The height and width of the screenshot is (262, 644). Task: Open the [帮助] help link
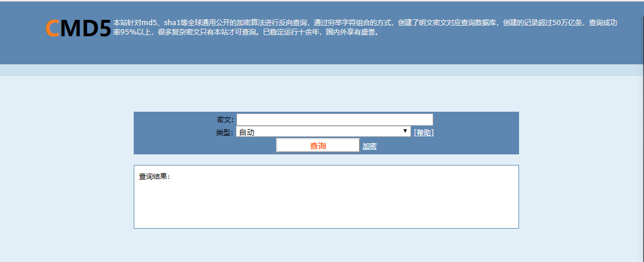click(423, 132)
